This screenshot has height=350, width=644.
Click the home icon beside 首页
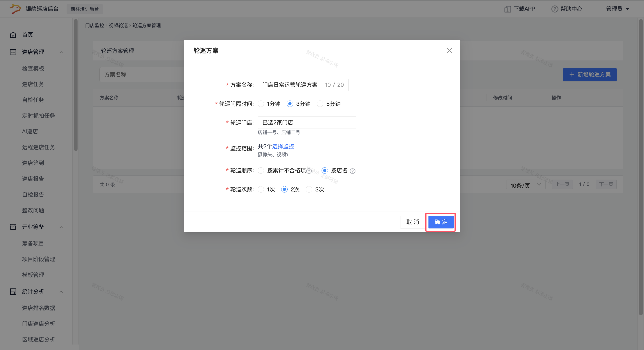pyautogui.click(x=13, y=35)
